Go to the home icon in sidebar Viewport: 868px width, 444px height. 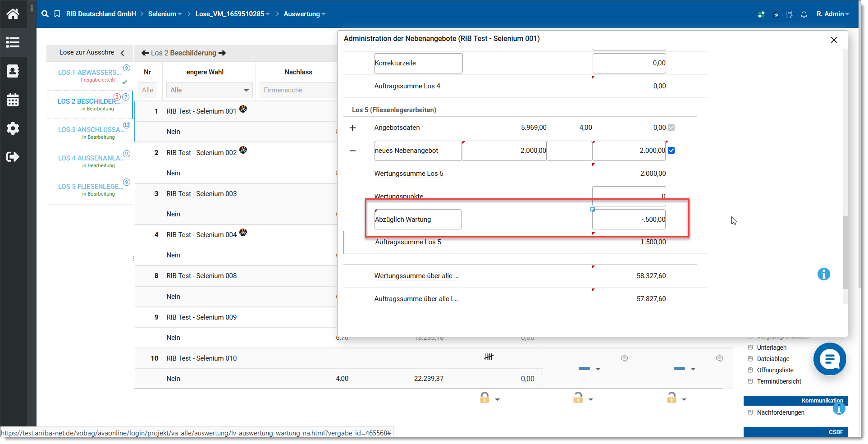click(x=13, y=14)
